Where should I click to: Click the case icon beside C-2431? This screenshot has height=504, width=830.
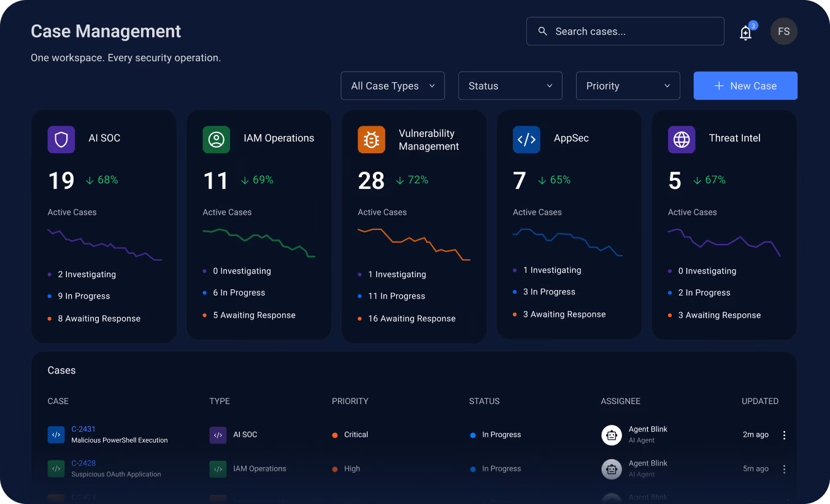click(x=56, y=435)
